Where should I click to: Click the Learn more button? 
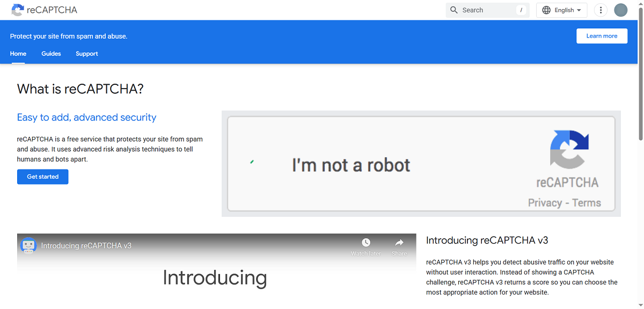click(x=602, y=35)
